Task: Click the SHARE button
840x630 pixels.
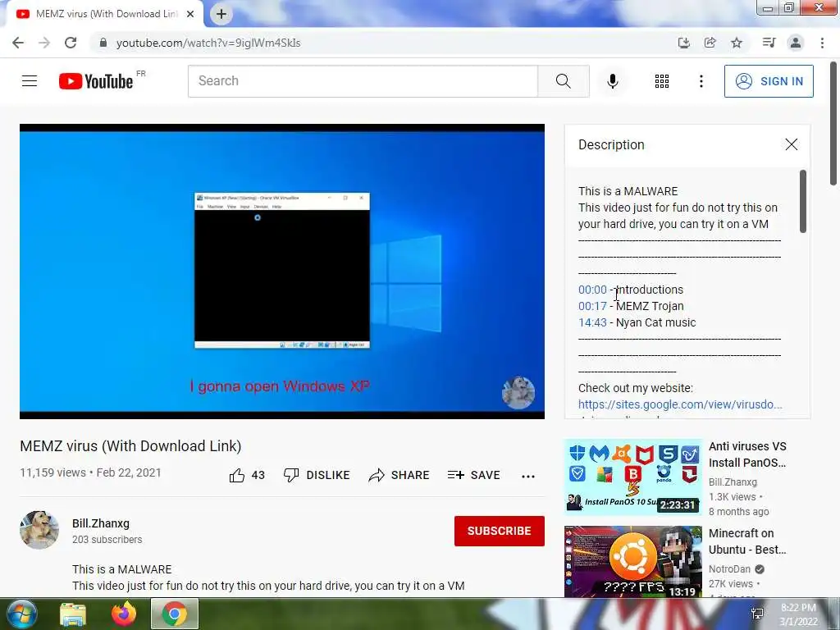Action: (399, 475)
